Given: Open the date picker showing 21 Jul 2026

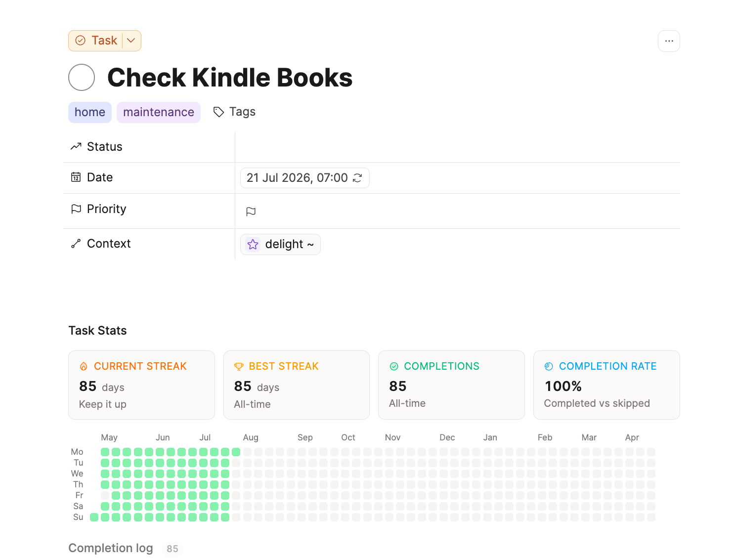Looking at the screenshot, I should [x=304, y=178].
